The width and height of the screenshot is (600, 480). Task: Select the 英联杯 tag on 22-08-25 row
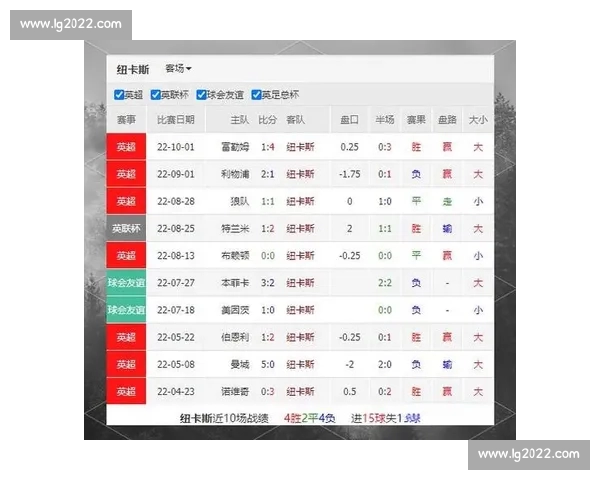point(126,229)
